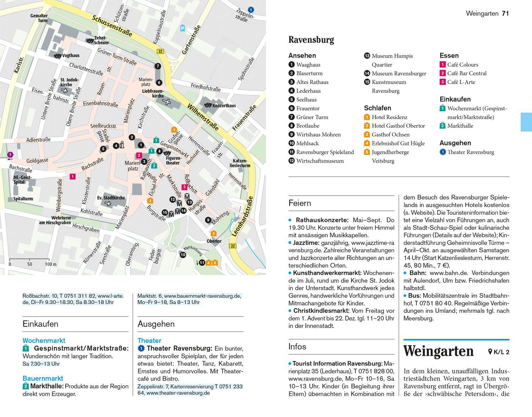This screenshot has width=532, height=417.
Task: Click marker 1 next to Waaghaus entry
Action: (x=292, y=65)
